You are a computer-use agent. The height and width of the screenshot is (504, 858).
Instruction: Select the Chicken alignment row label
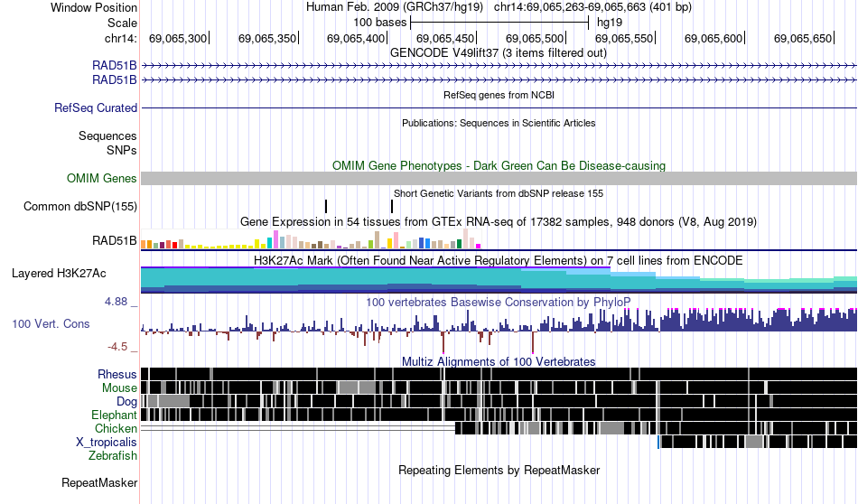(x=116, y=428)
